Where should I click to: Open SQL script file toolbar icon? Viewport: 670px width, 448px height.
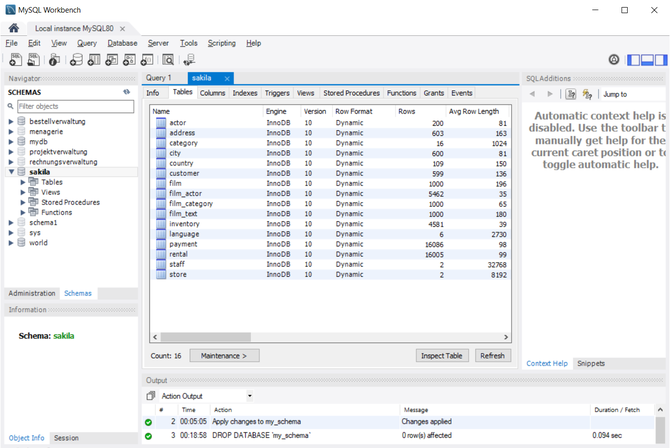pyautogui.click(x=33, y=60)
